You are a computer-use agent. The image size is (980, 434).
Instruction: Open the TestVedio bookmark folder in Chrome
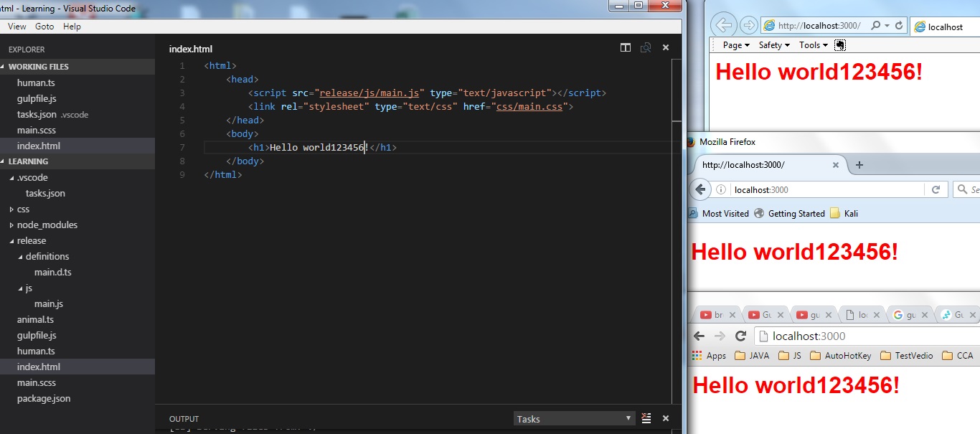pyautogui.click(x=907, y=356)
